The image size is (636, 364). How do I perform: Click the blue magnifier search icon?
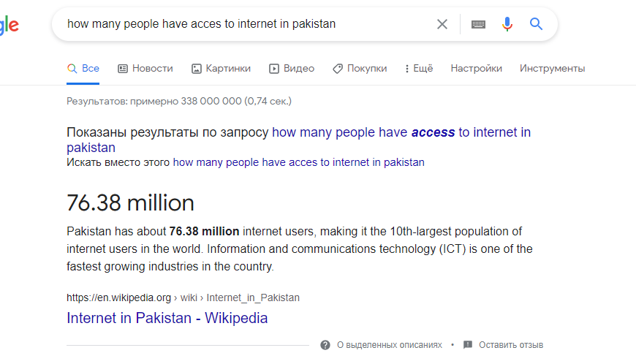pos(536,24)
